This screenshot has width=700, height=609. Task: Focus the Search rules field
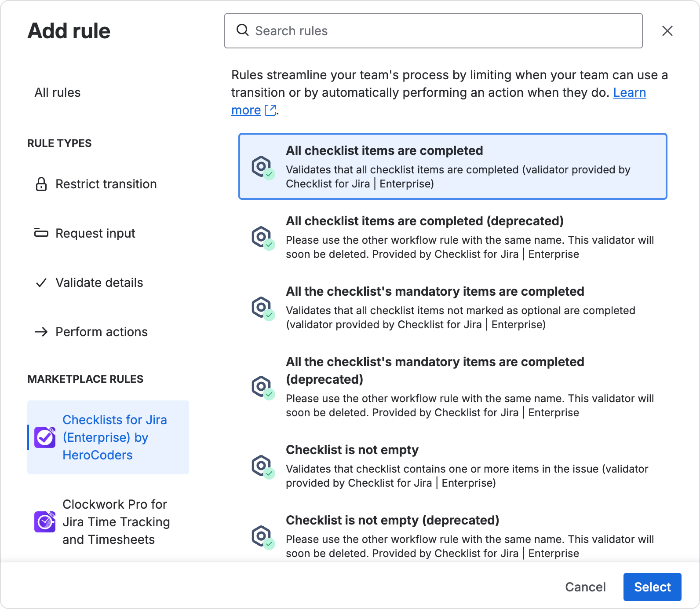click(434, 31)
